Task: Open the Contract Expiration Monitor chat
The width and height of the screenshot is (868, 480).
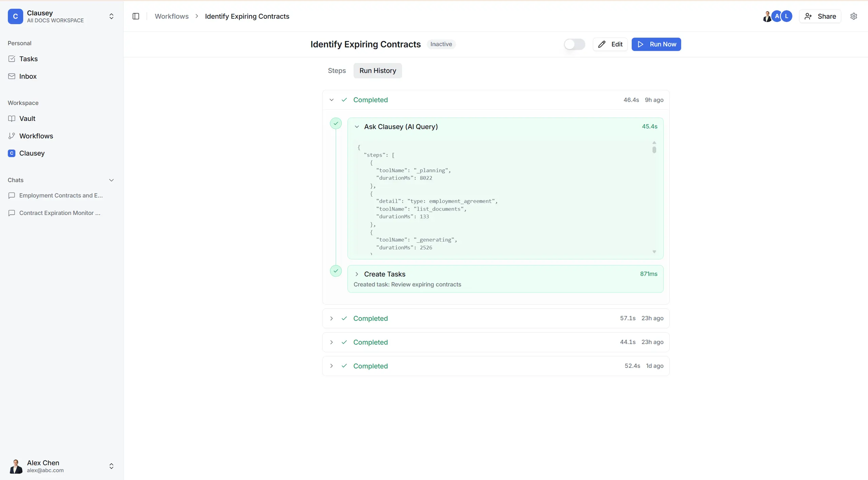Action: tap(59, 213)
